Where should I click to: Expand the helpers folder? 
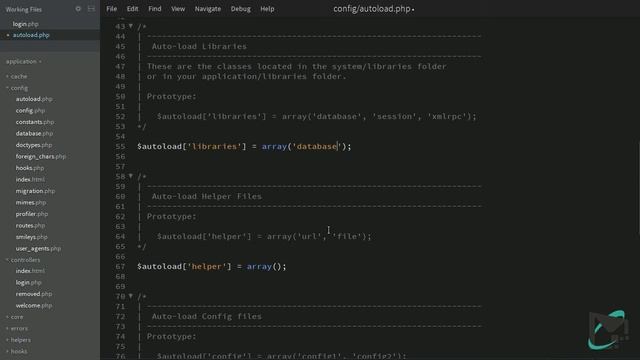[18, 340]
